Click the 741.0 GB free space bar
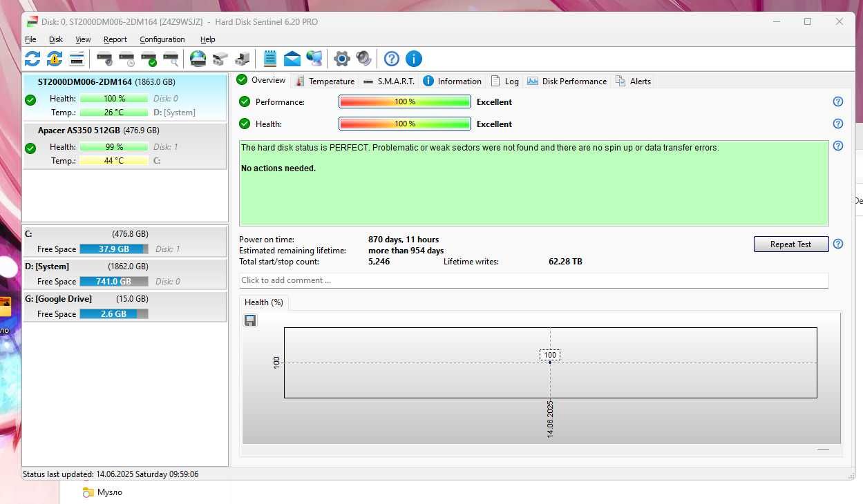Viewport: 863px width, 504px height. (x=114, y=281)
